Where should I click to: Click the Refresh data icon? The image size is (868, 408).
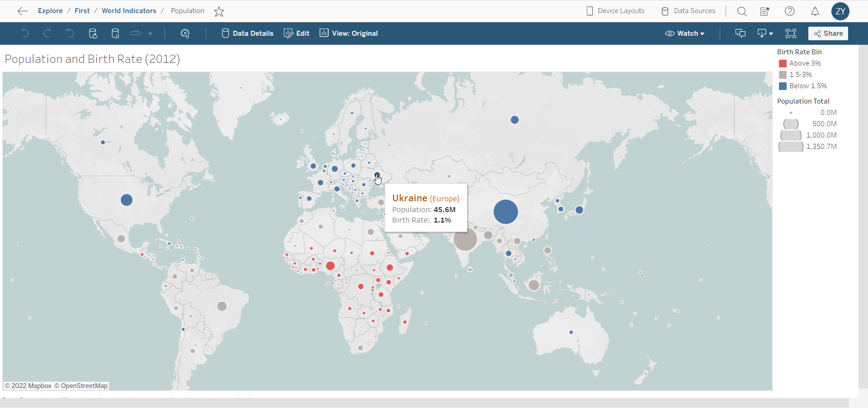pyautogui.click(x=93, y=33)
